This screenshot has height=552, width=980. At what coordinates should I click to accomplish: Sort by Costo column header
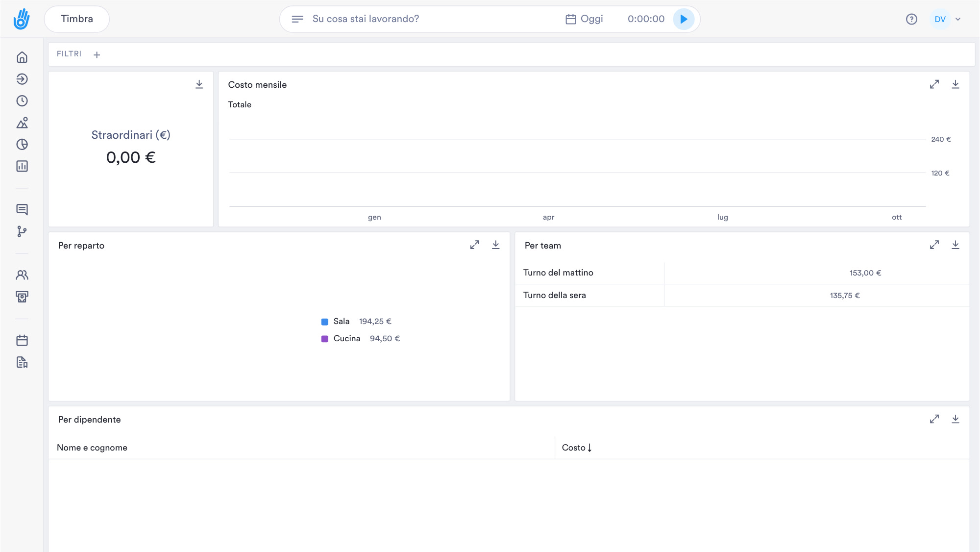(x=577, y=448)
